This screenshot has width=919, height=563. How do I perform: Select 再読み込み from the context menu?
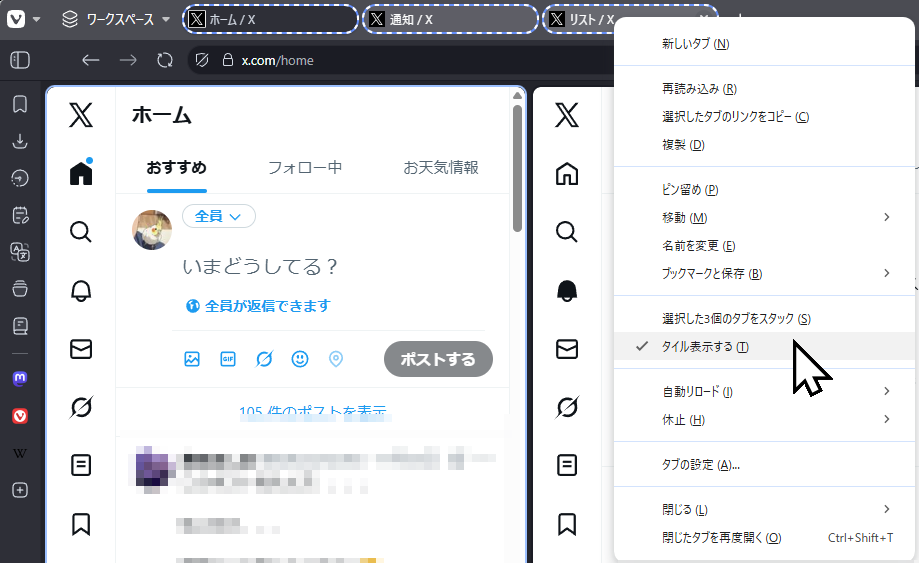tap(699, 89)
